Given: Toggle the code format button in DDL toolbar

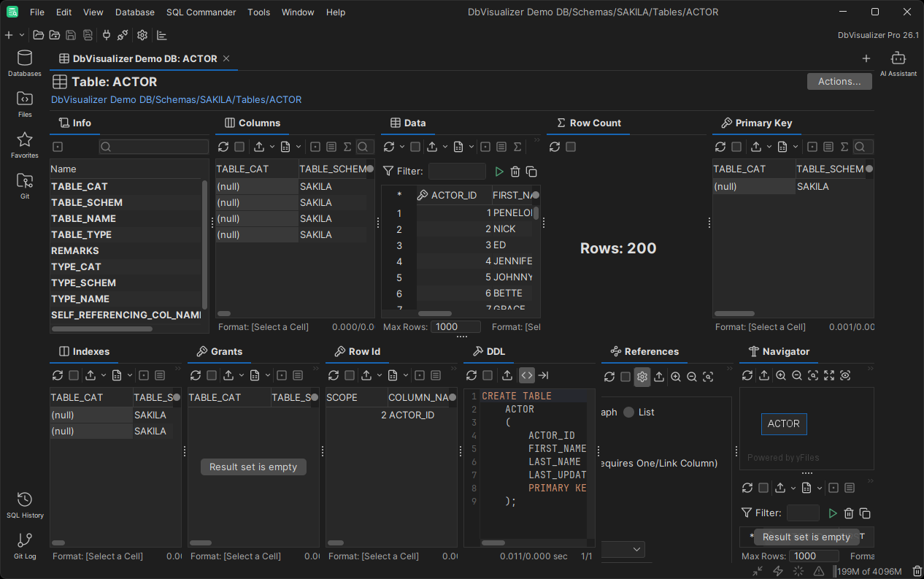Looking at the screenshot, I should click(x=527, y=375).
